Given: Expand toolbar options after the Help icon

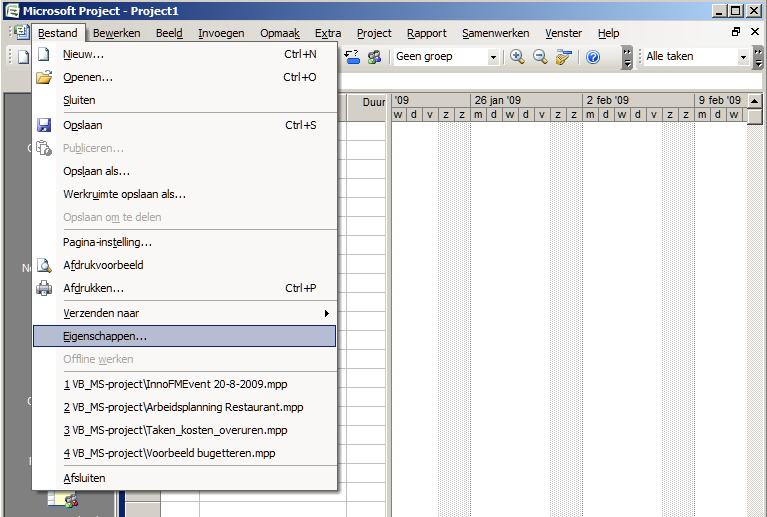Looking at the screenshot, I should (x=627, y=57).
